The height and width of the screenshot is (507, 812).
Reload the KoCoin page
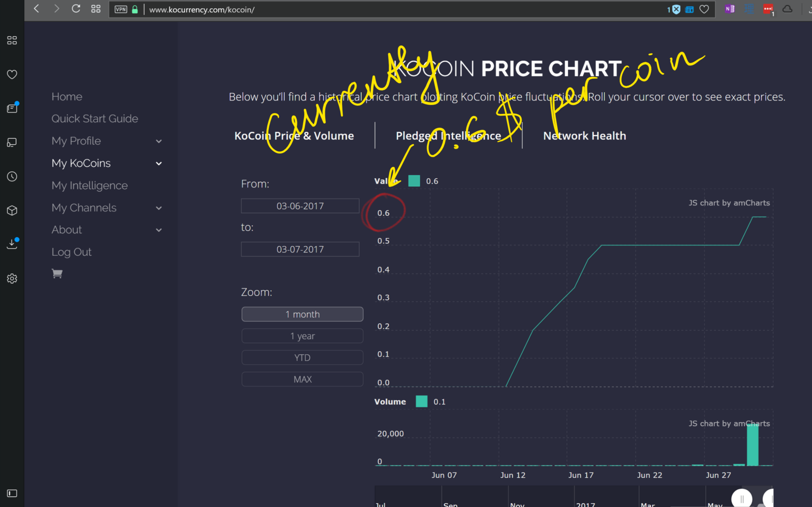(x=76, y=9)
